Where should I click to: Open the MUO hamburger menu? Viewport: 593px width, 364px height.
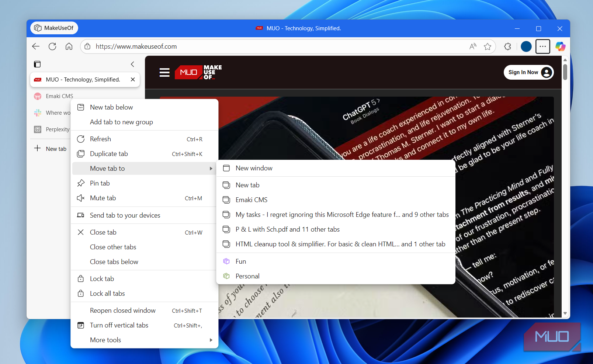[164, 72]
